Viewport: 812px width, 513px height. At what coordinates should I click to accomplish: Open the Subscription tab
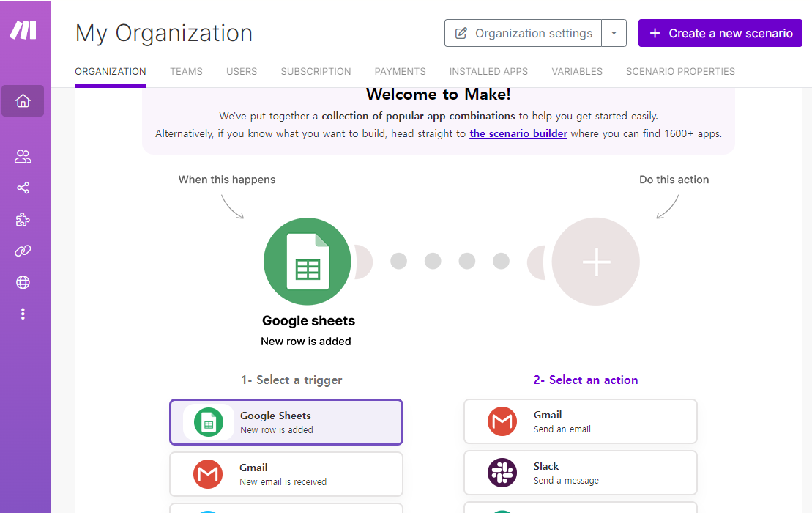[316, 72]
